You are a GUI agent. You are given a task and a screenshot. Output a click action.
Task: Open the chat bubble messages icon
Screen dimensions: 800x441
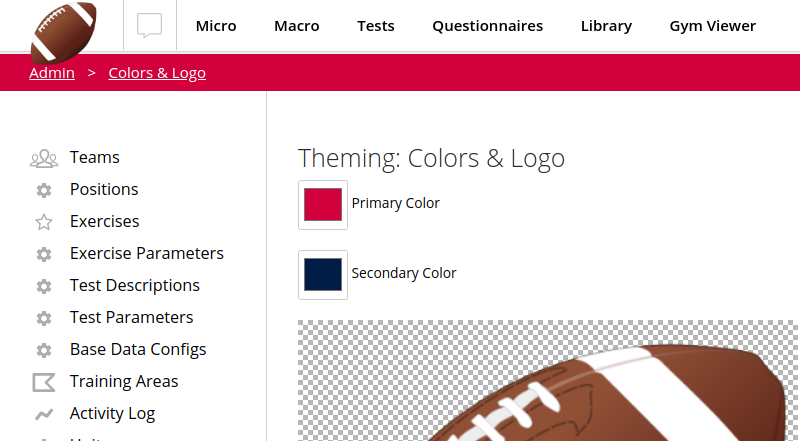coord(149,26)
